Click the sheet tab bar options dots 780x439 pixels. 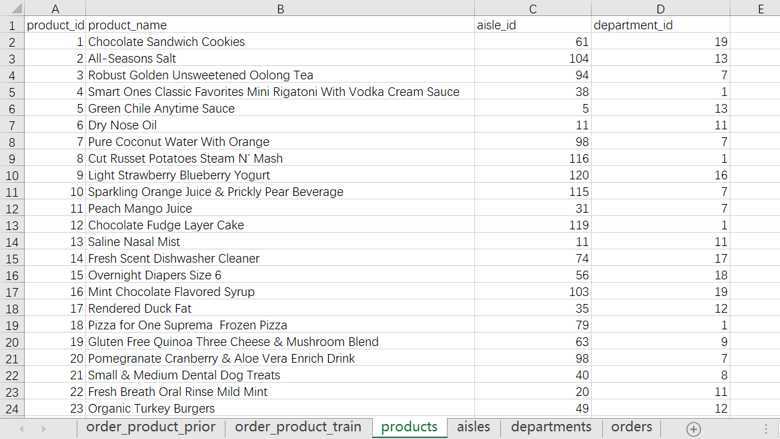[x=766, y=429]
